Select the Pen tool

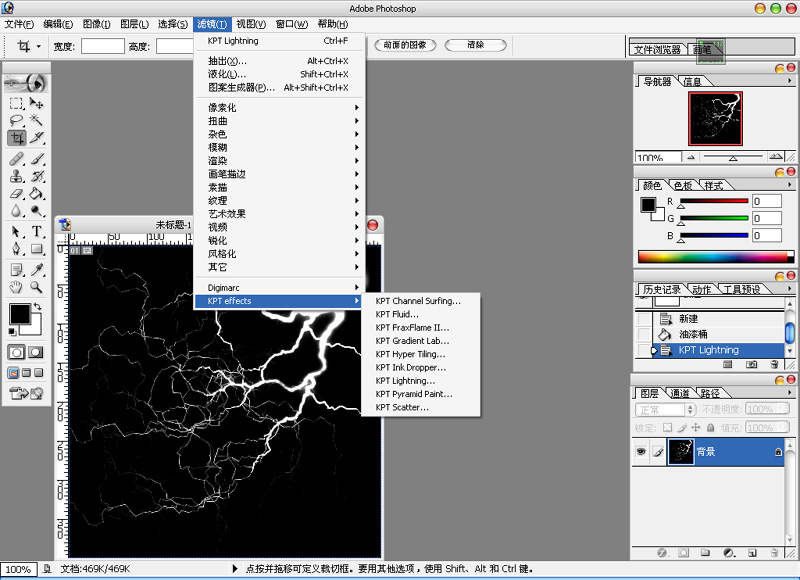pos(16,249)
